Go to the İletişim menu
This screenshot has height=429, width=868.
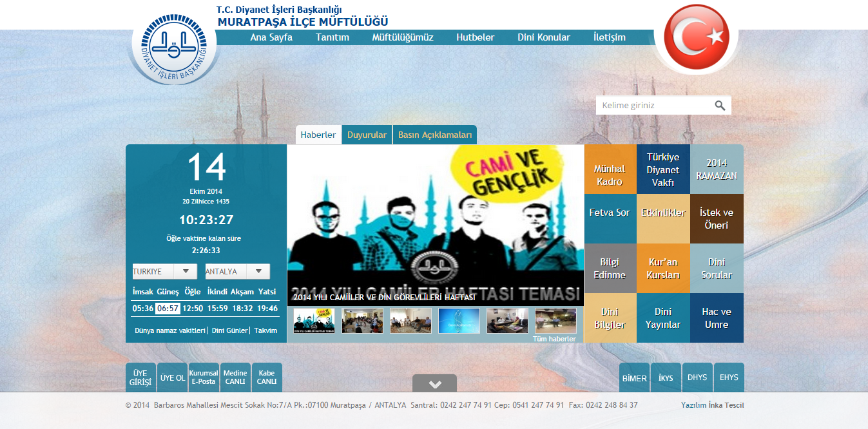(x=609, y=37)
